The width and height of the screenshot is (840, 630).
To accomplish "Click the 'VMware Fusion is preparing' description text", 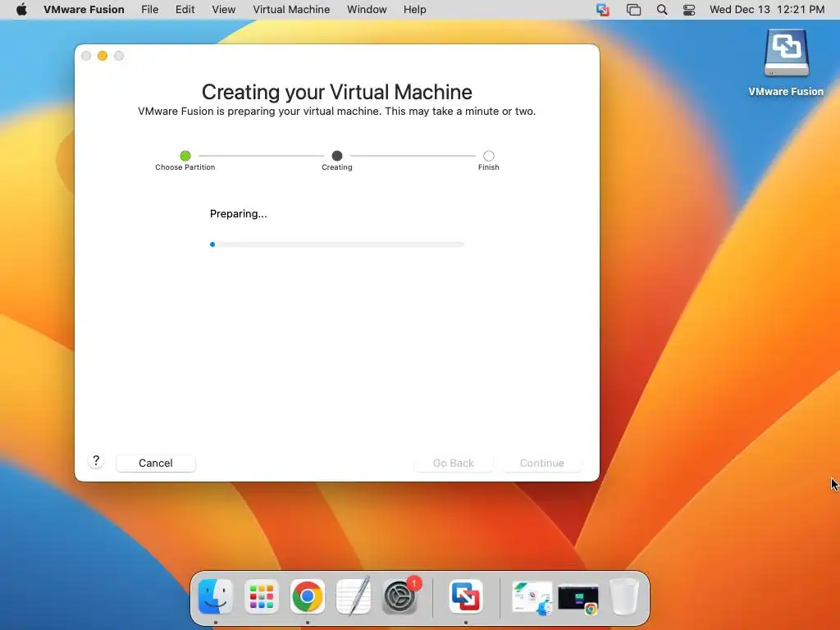I will 337,112.
